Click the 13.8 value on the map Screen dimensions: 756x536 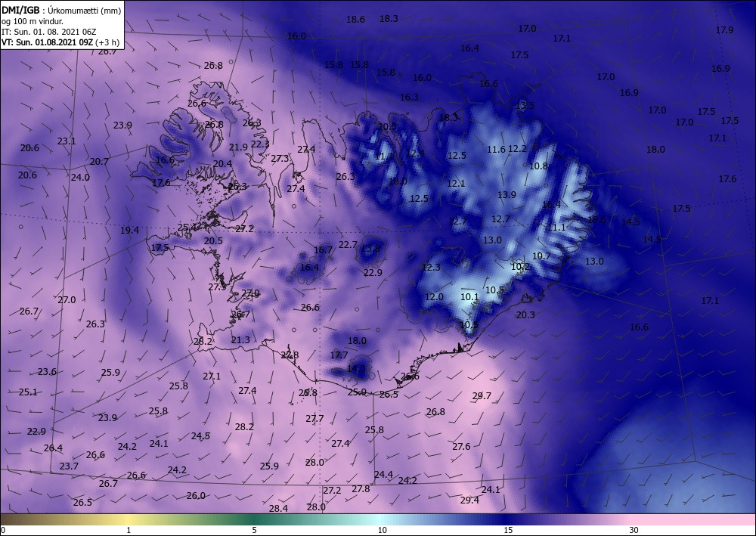tap(370, 249)
